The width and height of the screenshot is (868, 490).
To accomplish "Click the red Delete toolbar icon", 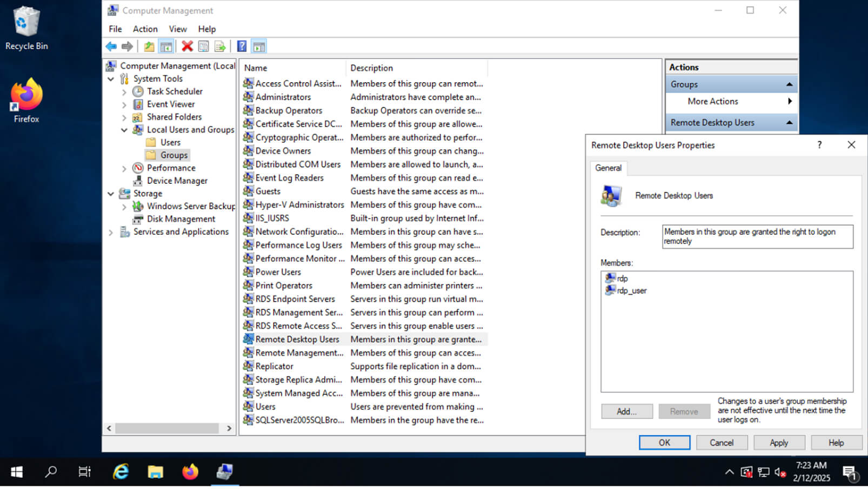I will (x=187, y=47).
